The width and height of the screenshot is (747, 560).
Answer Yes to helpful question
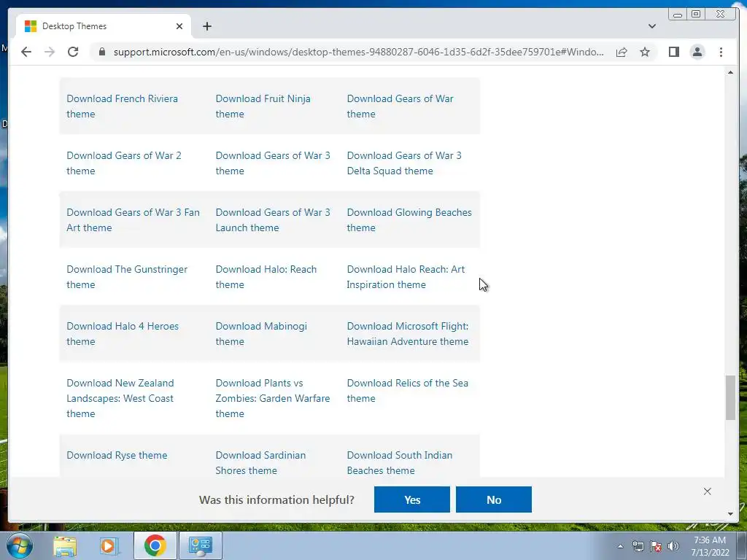[x=412, y=499]
